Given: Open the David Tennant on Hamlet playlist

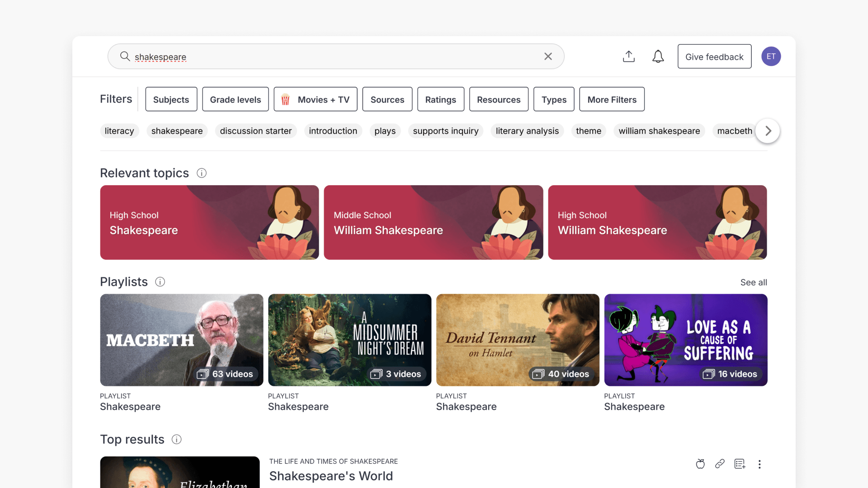Looking at the screenshot, I should point(517,340).
